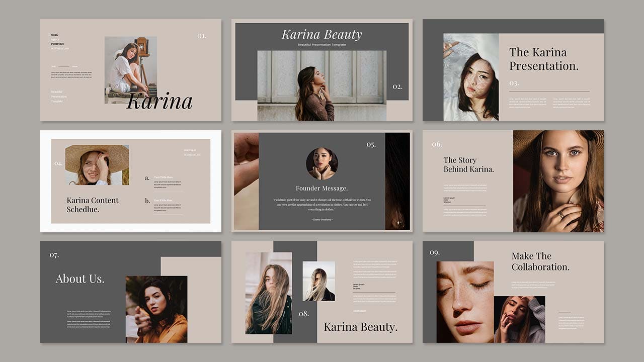Click the 'Karina Beauty' heading on slide 02
This screenshot has height=362, width=644.
pyautogui.click(x=321, y=35)
